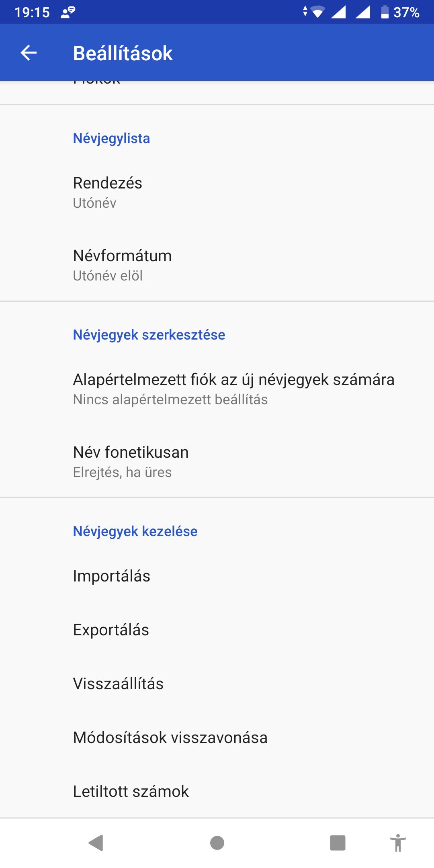Tap the contacts notification icon beside the clock

point(68,12)
